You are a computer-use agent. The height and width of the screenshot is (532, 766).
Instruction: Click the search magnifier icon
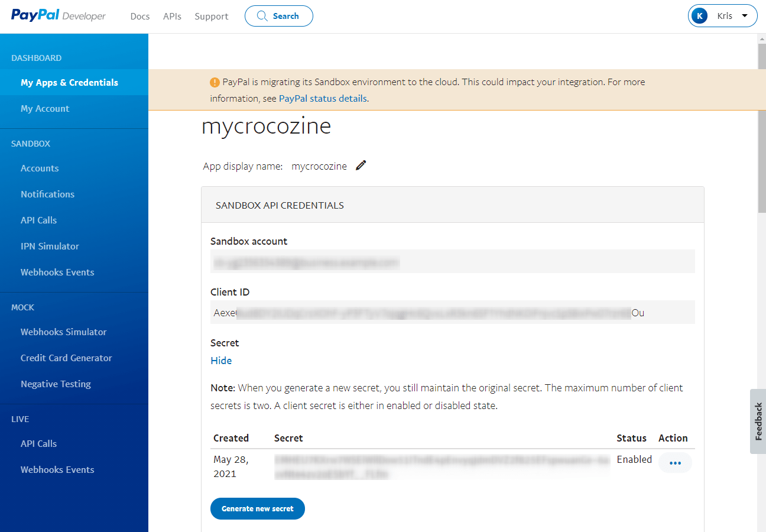pos(262,16)
